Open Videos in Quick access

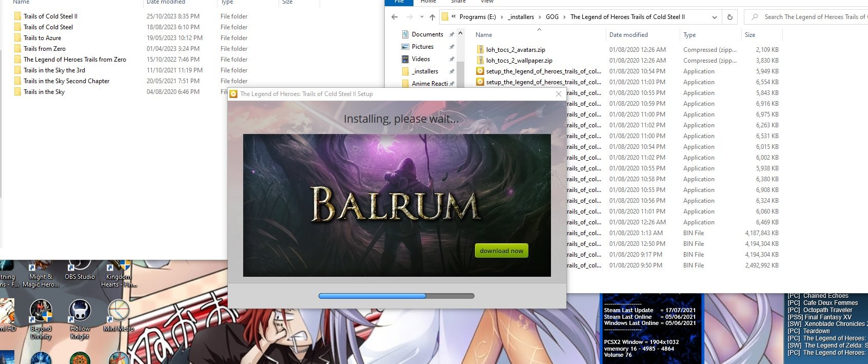tap(421, 59)
